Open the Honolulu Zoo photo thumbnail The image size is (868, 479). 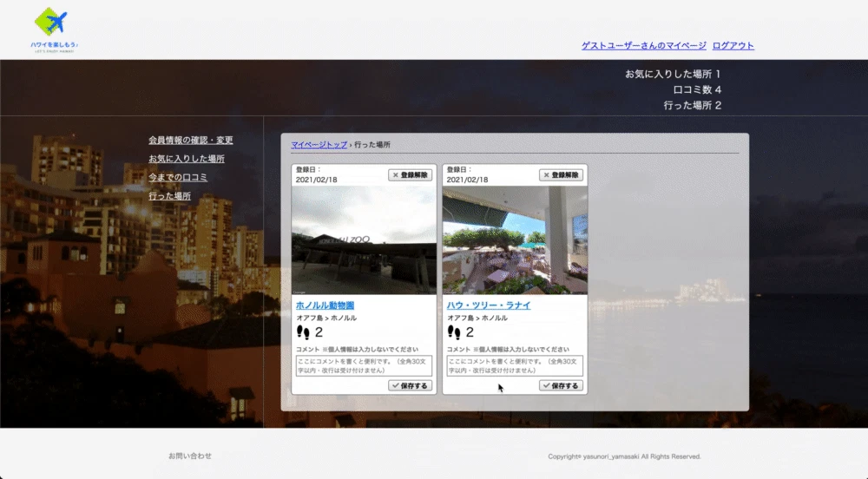tap(364, 240)
